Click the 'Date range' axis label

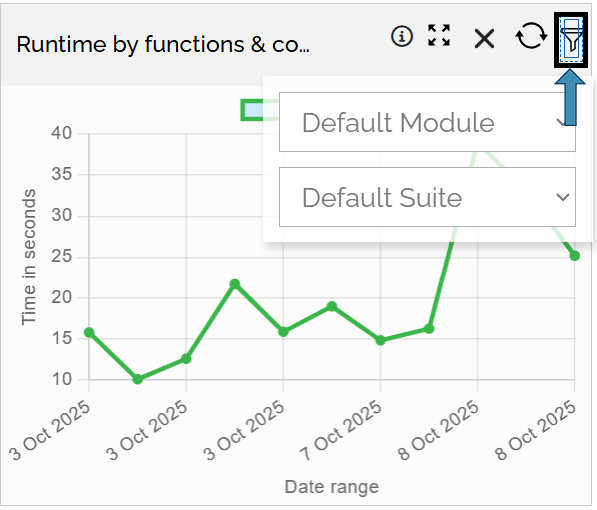332,487
